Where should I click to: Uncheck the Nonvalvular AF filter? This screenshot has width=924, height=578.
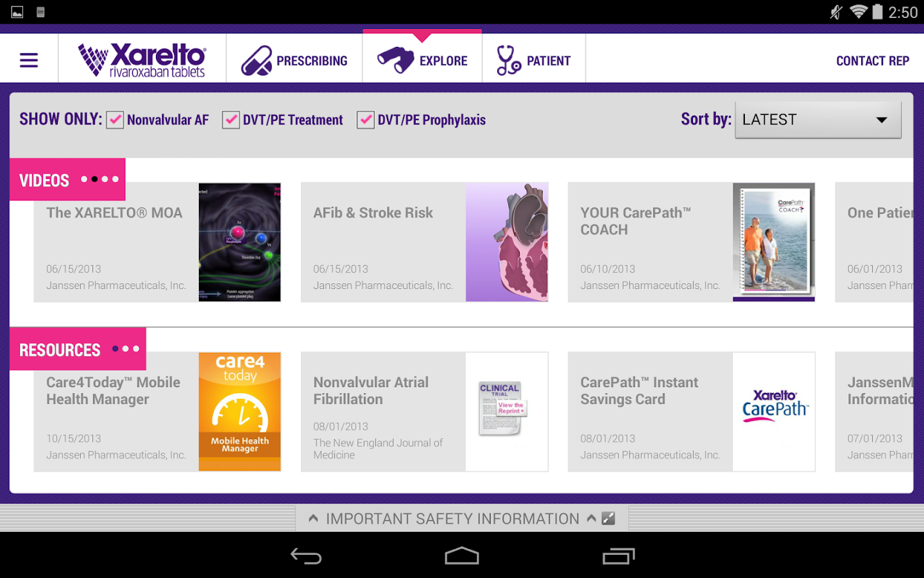(115, 120)
